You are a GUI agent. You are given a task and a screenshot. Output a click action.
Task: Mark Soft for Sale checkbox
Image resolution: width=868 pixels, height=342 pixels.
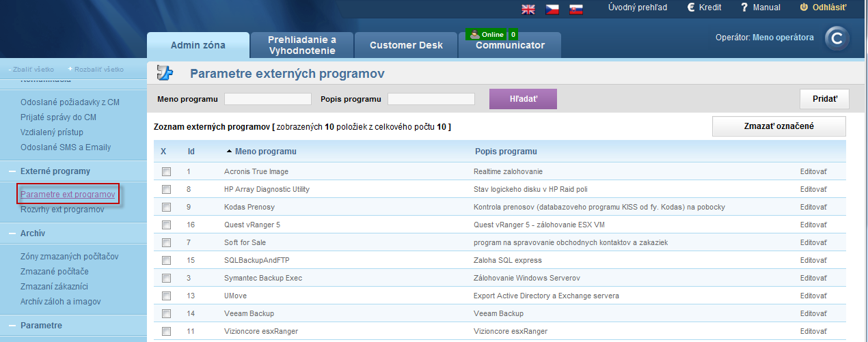pos(166,242)
